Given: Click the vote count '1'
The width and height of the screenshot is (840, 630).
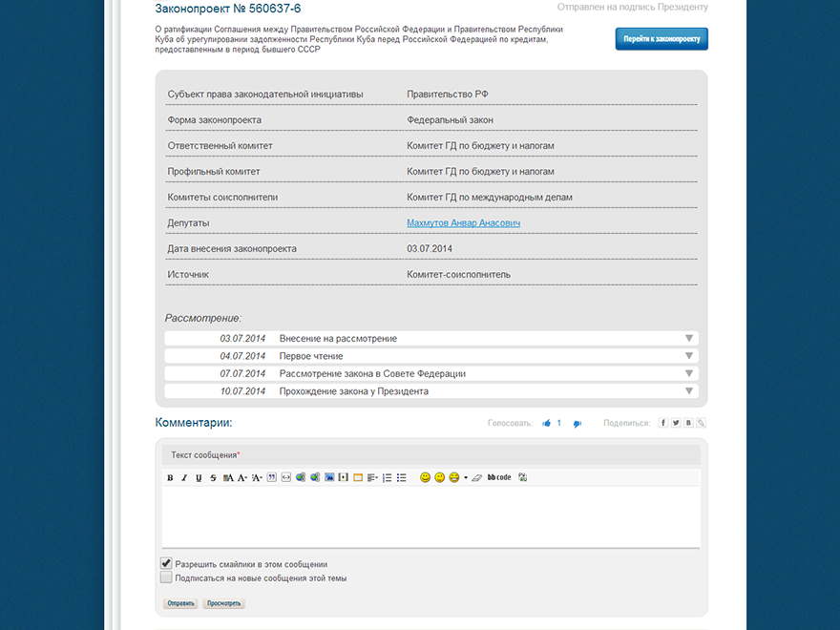Looking at the screenshot, I should pos(558,423).
